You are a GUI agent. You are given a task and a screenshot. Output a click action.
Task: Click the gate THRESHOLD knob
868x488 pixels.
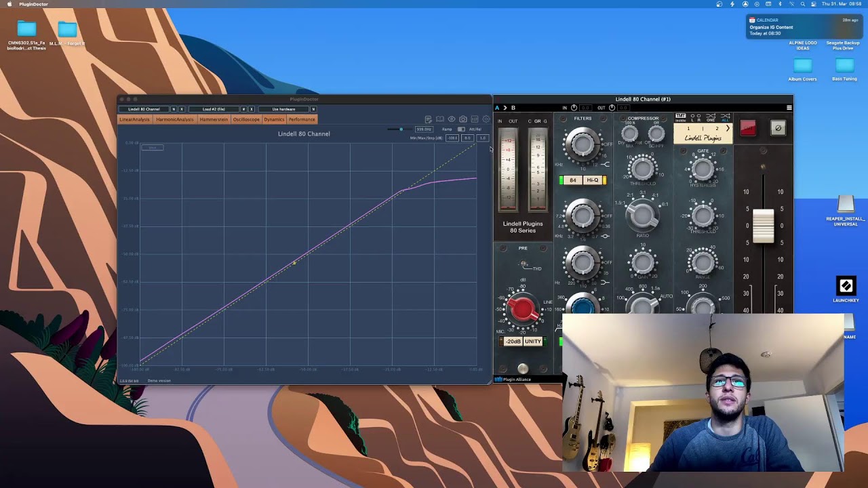(x=703, y=216)
